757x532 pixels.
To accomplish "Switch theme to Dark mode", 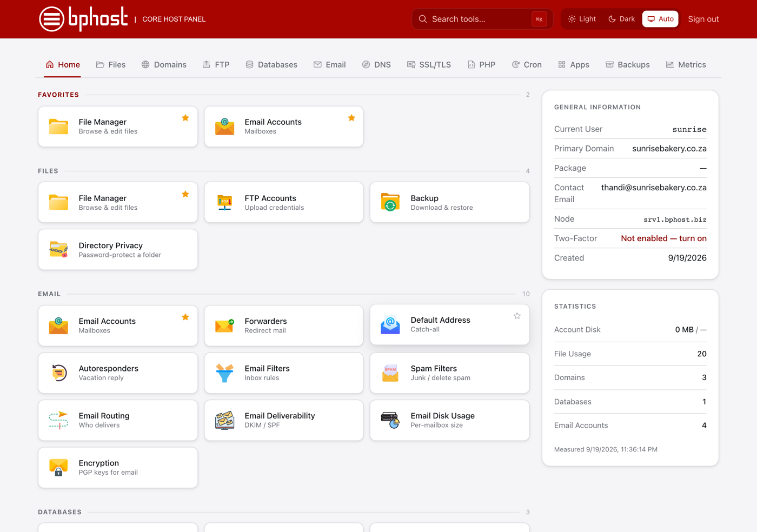I will tap(622, 19).
